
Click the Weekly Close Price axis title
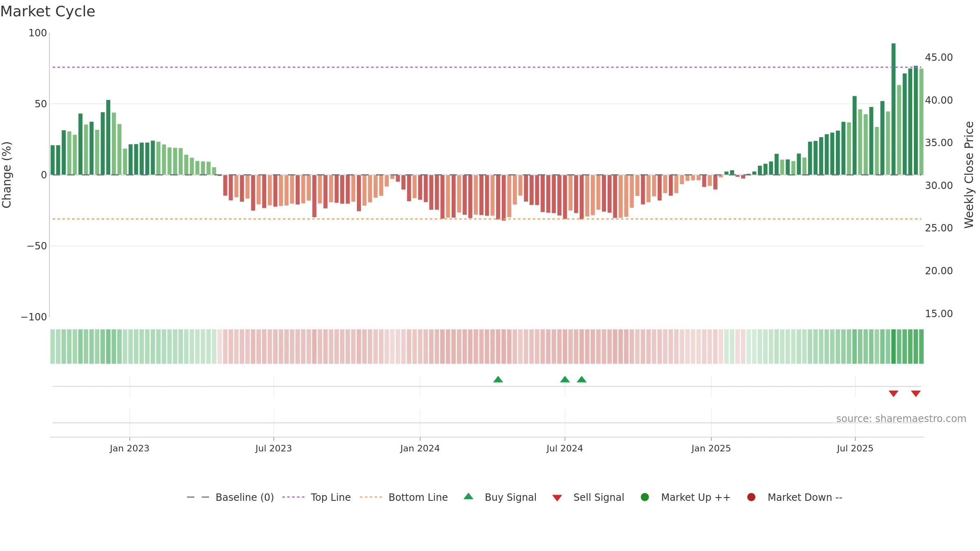[969, 175]
